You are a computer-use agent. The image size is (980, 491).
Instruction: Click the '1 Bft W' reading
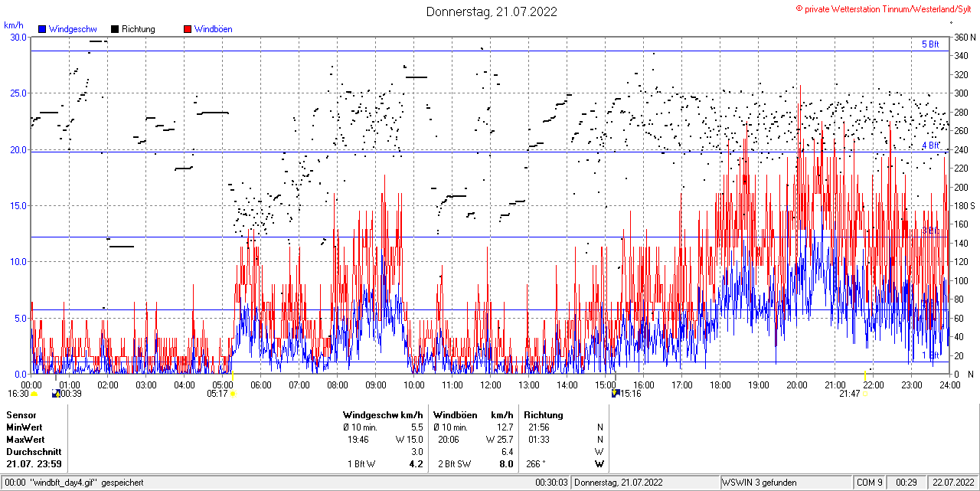click(361, 464)
